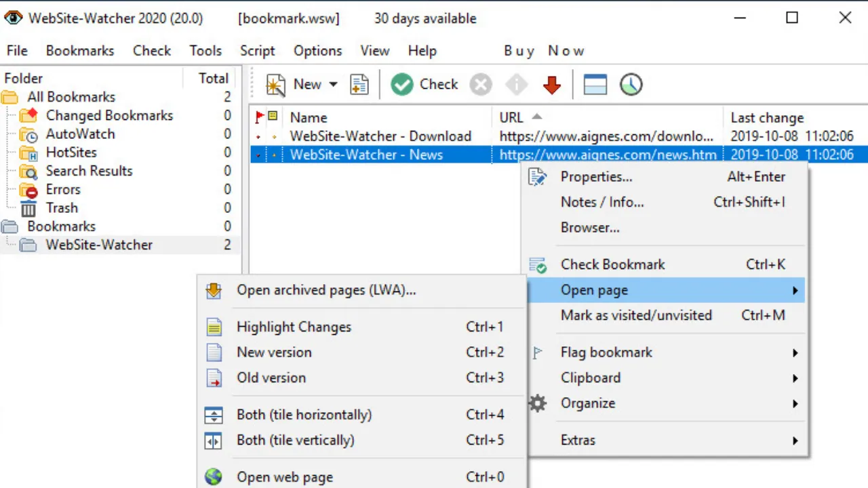Open the Options menu
The image size is (868, 488).
coord(317,51)
